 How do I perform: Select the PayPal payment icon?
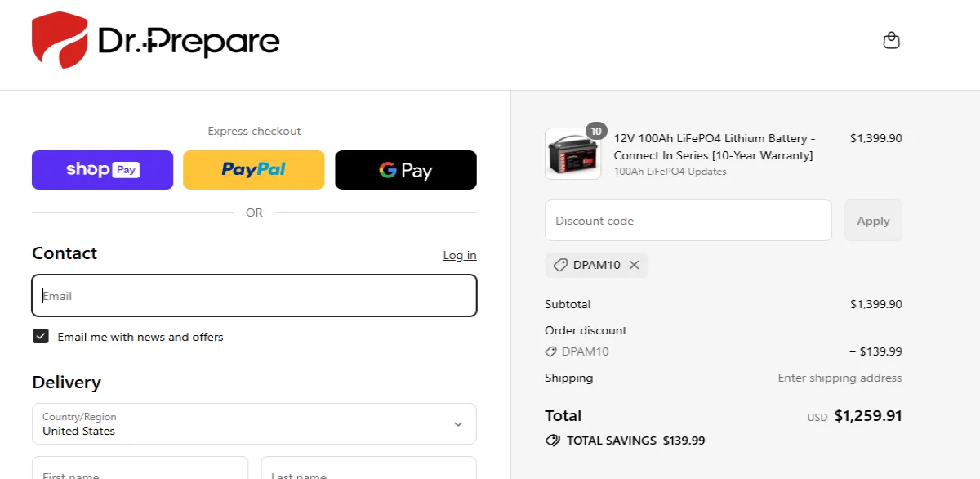[253, 170]
